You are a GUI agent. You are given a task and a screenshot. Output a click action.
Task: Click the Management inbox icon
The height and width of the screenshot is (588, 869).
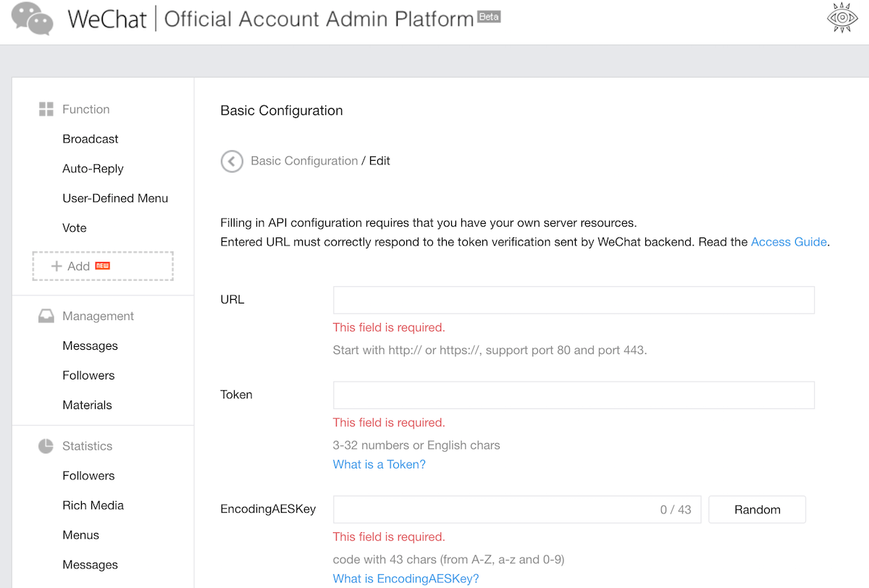point(46,316)
